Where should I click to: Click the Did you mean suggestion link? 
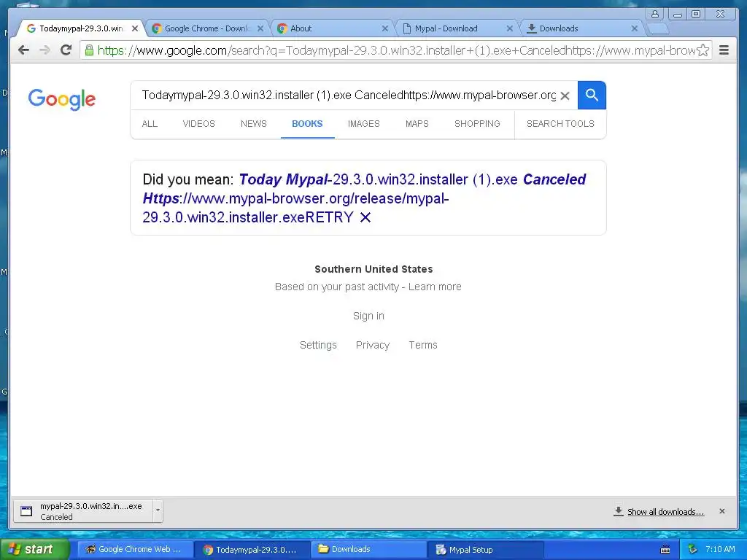[x=364, y=198]
